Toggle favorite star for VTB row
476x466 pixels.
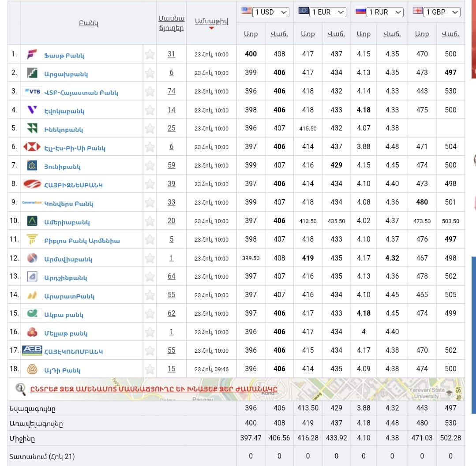[150, 92]
